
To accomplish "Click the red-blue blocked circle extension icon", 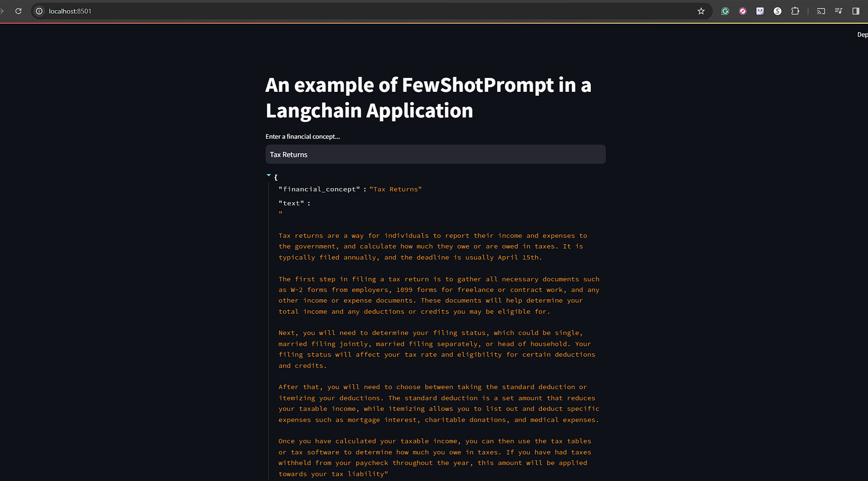I will tap(743, 11).
